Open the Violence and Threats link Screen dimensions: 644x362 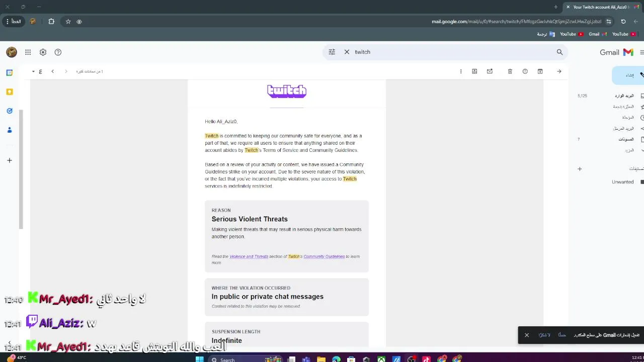[x=249, y=256]
